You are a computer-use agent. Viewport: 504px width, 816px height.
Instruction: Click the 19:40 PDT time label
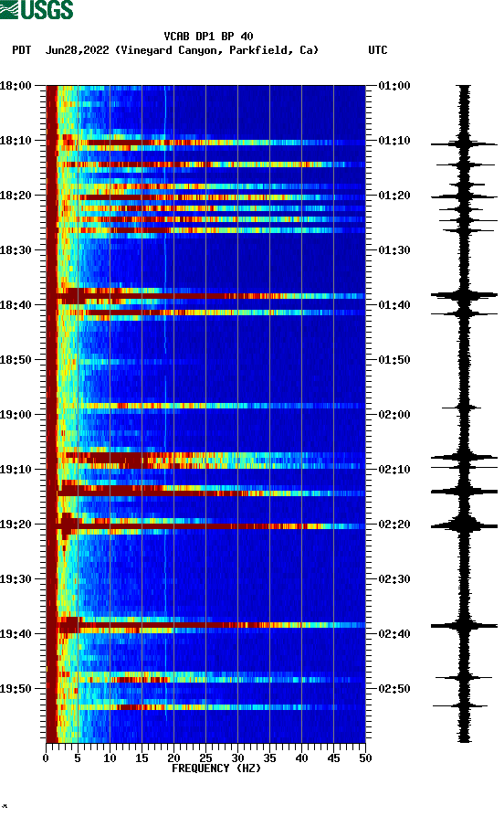coord(16,634)
